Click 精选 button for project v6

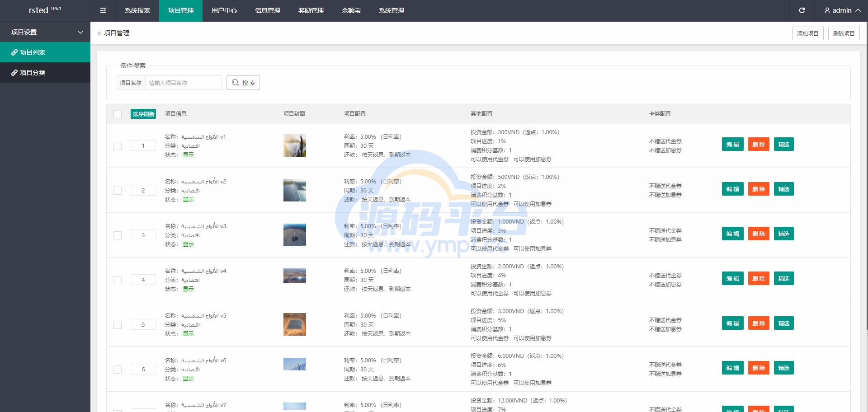[x=784, y=368]
